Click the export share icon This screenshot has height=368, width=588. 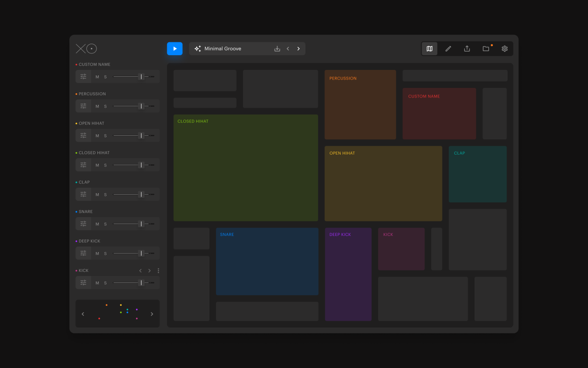pyautogui.click(x=467, y=49)
